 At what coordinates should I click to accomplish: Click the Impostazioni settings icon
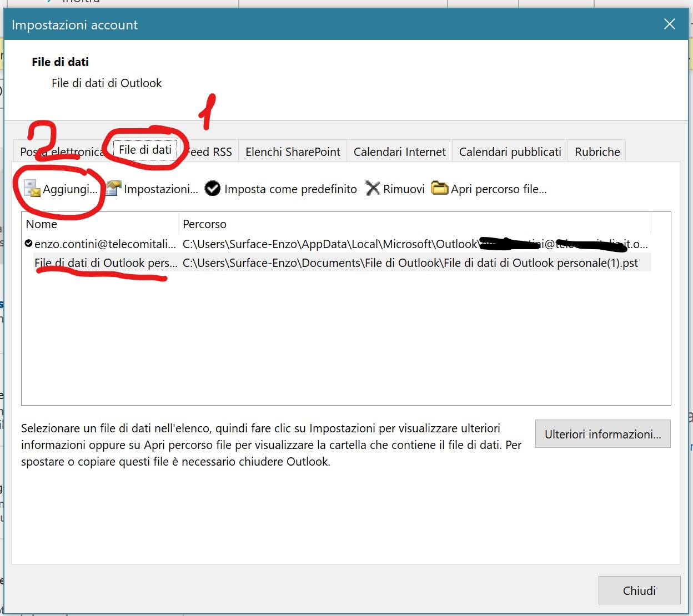pos(114,189)
